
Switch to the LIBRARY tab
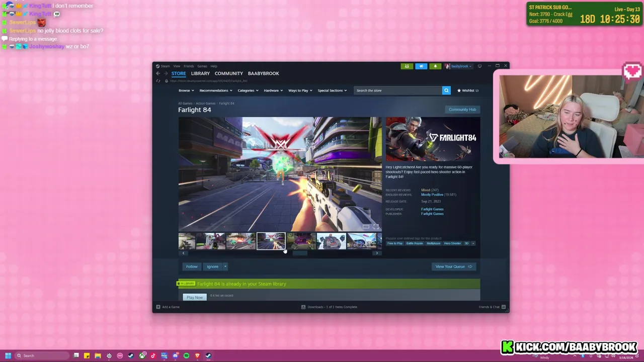pyautogui.click(x=200, y=73)
